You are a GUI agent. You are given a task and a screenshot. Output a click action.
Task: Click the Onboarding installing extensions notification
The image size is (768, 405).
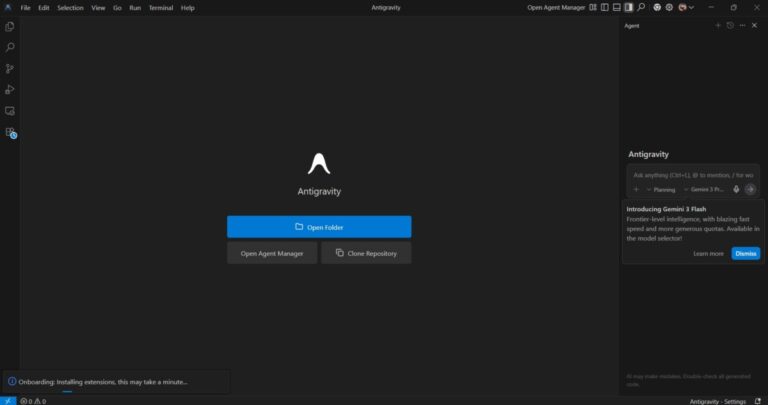pos(116,381)
